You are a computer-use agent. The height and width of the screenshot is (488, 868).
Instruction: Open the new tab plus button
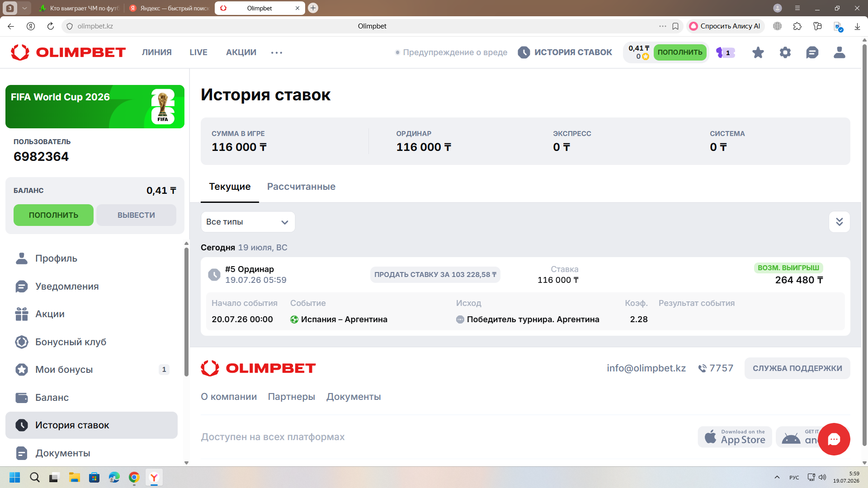coord(313,8)
